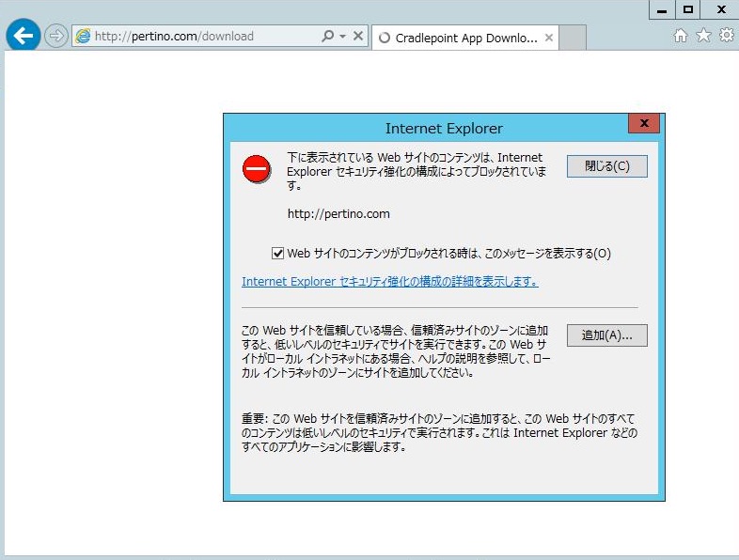Screen dimensions: 739x560
Task: Close the Internet Explorer dialog with red X
Action: [644, 123]
